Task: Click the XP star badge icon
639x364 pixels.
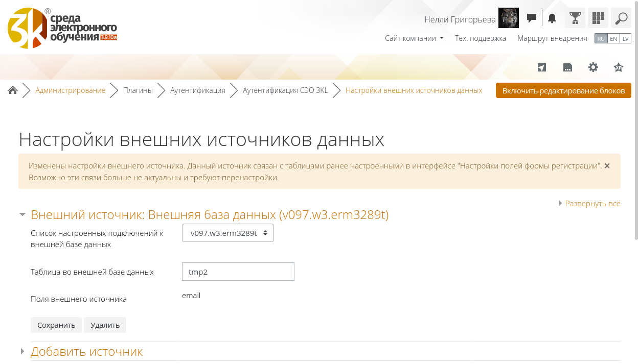Action: point(619,67)
